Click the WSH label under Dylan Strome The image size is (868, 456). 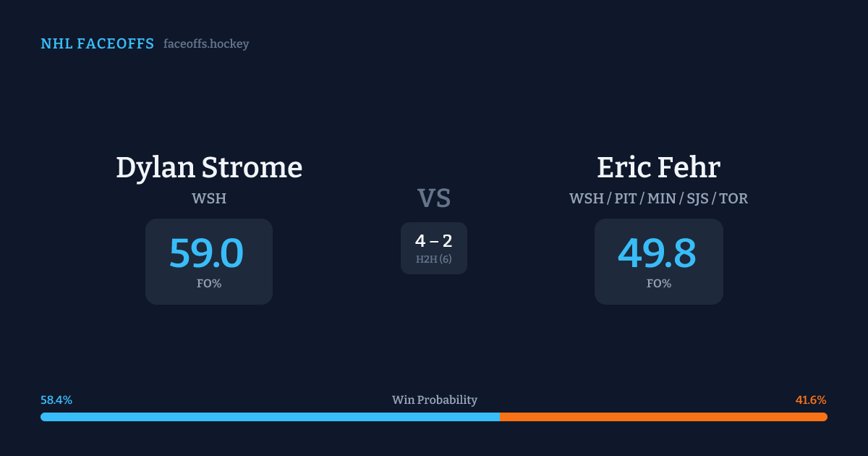(209, 198)
